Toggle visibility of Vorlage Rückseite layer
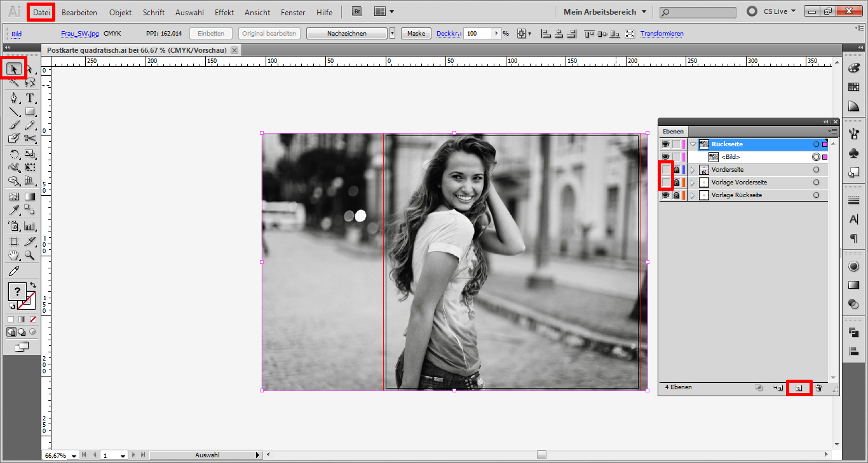This screenshot has height=463, width=868. 665,195
